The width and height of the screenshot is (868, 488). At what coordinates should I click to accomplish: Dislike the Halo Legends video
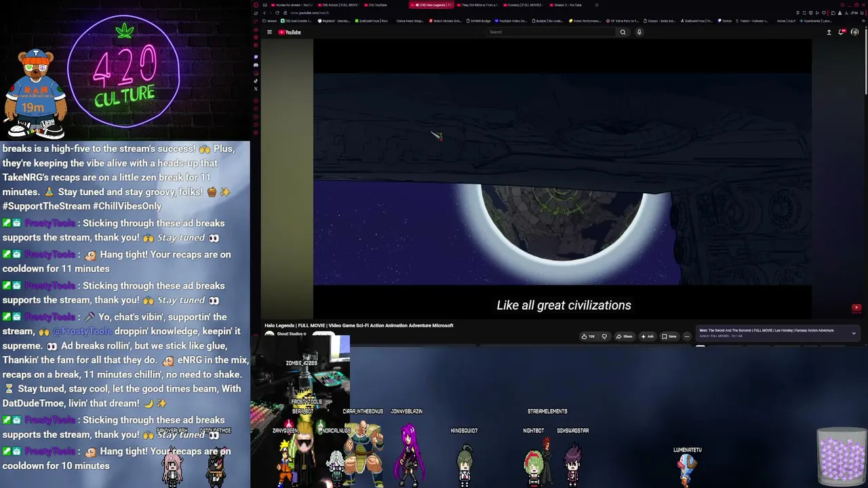point(604,336)
